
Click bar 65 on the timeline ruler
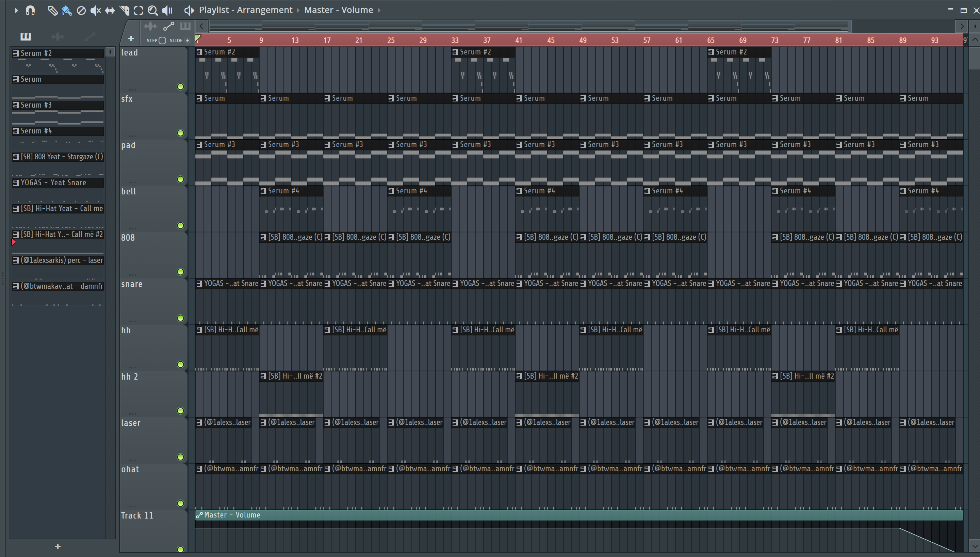tap(710, 40)
